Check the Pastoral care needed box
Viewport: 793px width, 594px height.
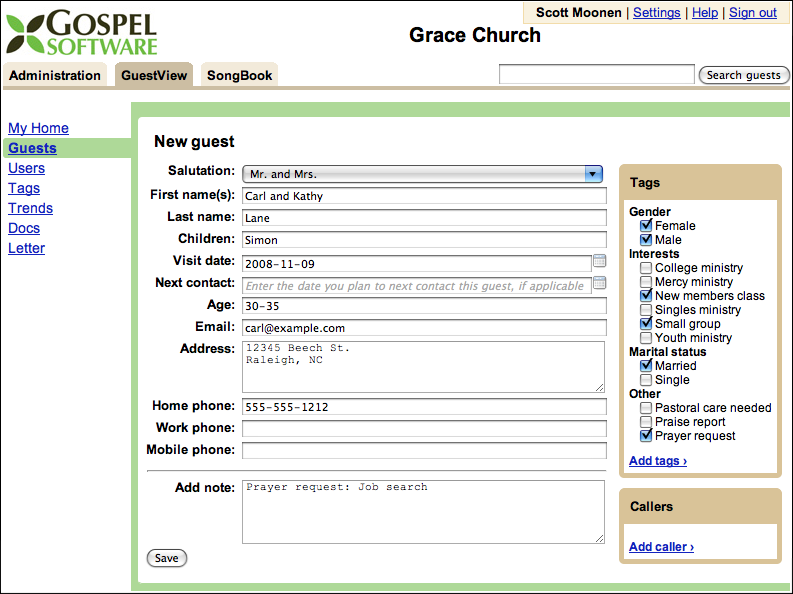tap(646, 407)
